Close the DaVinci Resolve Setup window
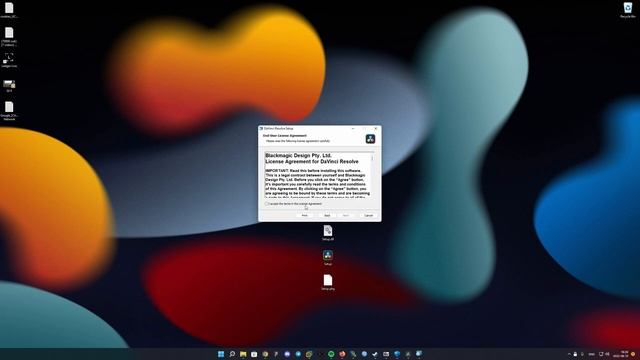 tap(376, 128)
